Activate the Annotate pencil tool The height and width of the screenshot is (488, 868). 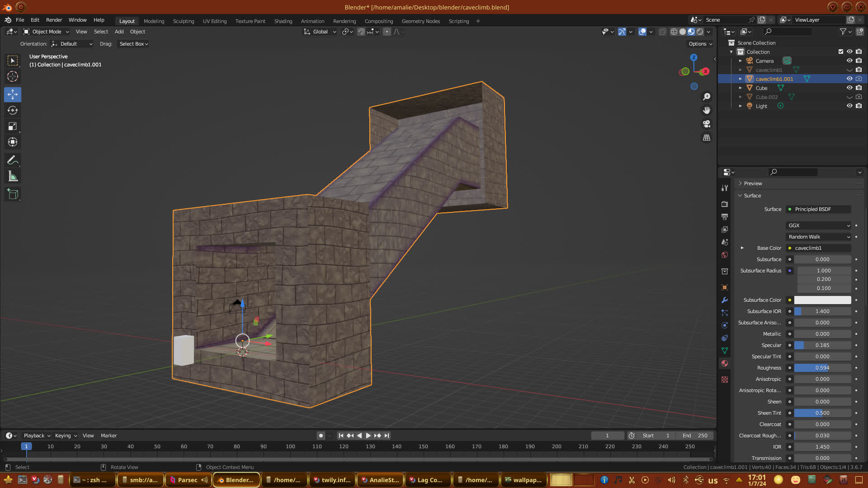coord(13,160)
